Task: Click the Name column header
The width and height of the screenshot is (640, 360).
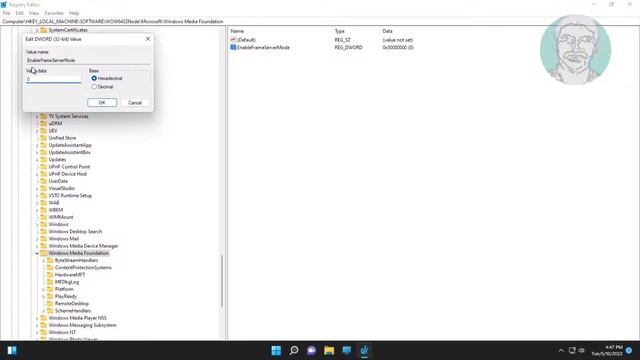Action: 237,31
